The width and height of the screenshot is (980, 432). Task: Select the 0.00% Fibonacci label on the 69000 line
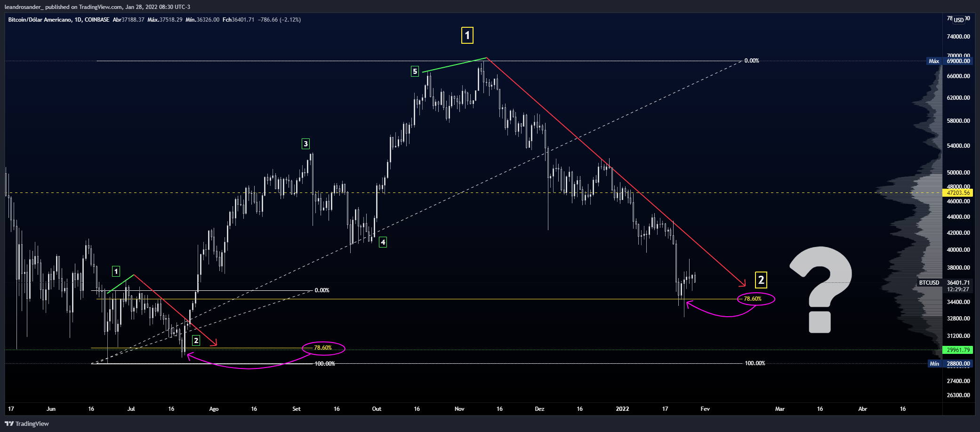752,61
